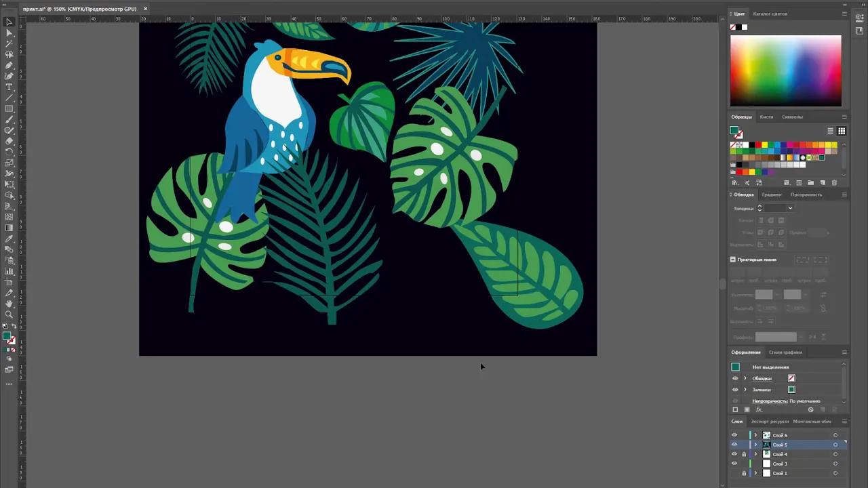Select the Selection (black arrow) tool
Image resolution: width=868 pixels, height=488 pixels.
[x=9, y=22]
